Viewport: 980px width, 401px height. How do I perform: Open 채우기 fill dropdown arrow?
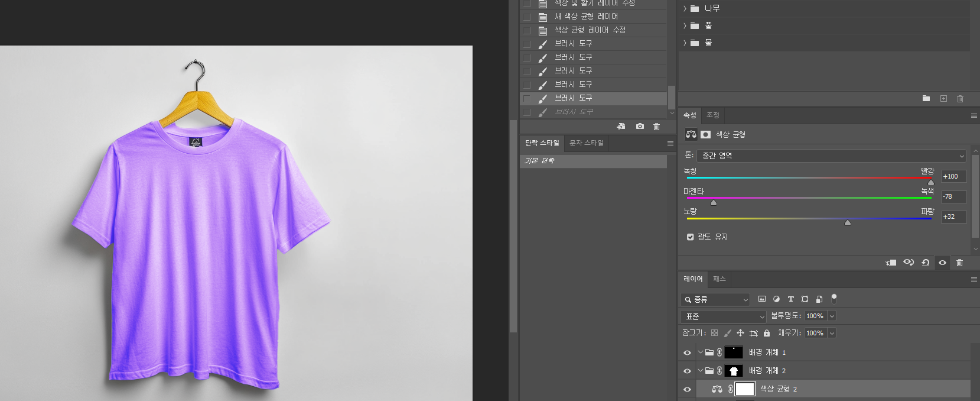coord(832,333)
